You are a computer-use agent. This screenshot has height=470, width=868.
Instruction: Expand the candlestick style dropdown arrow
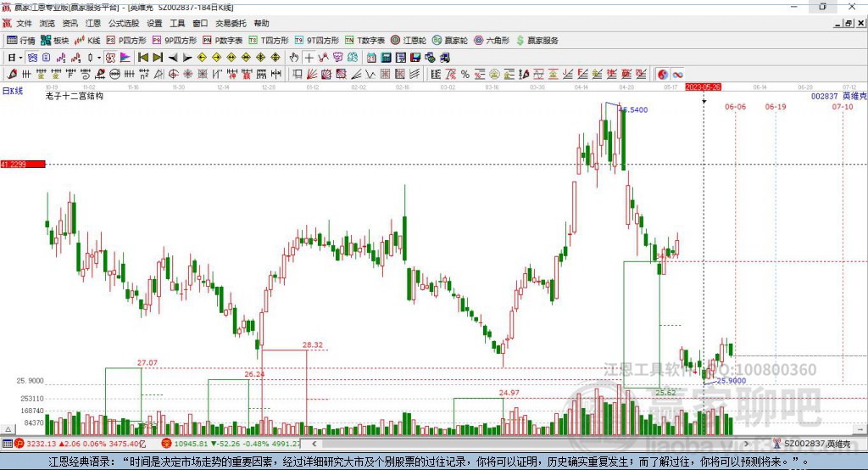coord(99,58)
